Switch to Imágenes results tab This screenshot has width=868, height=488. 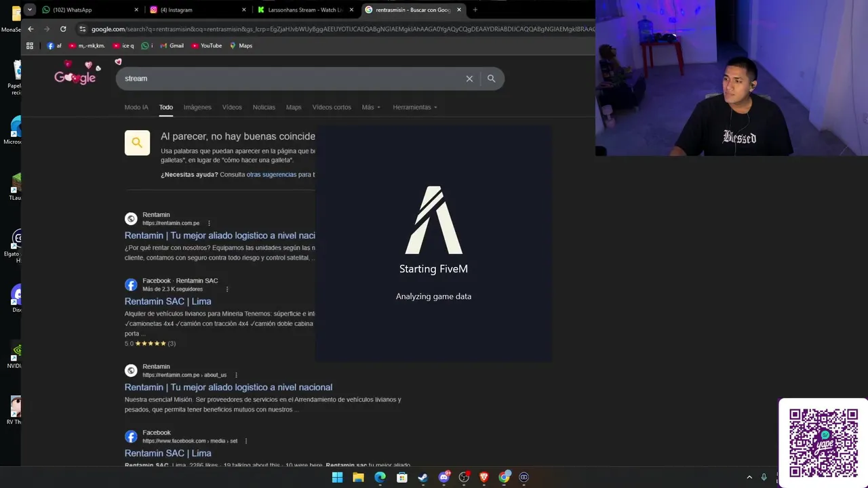[197, 107]
